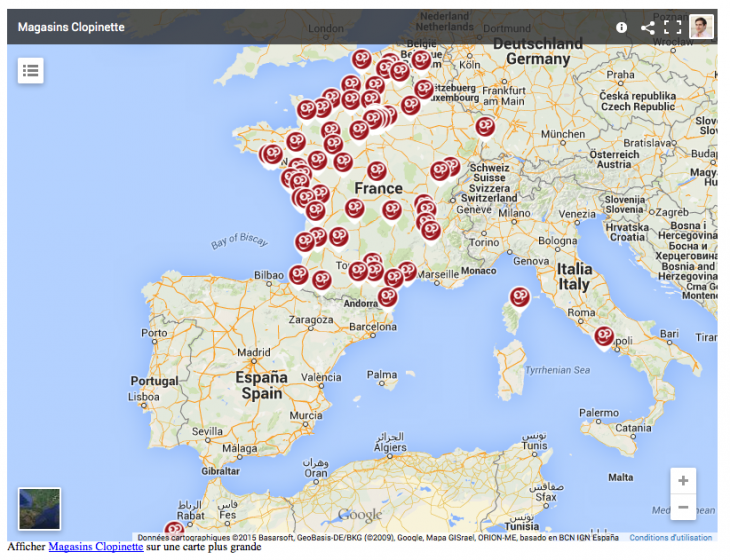Click the Malta label
Screen dimensions: 730x560
point(621,477)
